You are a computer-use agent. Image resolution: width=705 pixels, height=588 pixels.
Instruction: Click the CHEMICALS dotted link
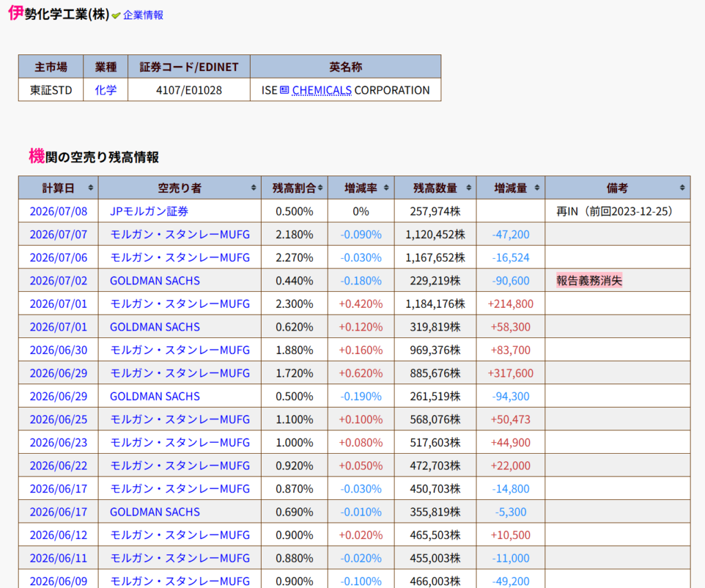pyautogui.click(x=322, y=90)
